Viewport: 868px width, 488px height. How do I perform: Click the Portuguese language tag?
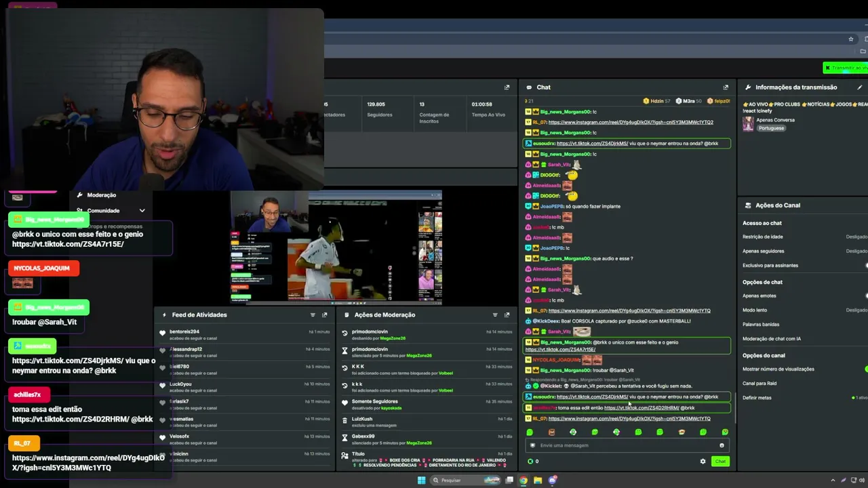[771, 128]
